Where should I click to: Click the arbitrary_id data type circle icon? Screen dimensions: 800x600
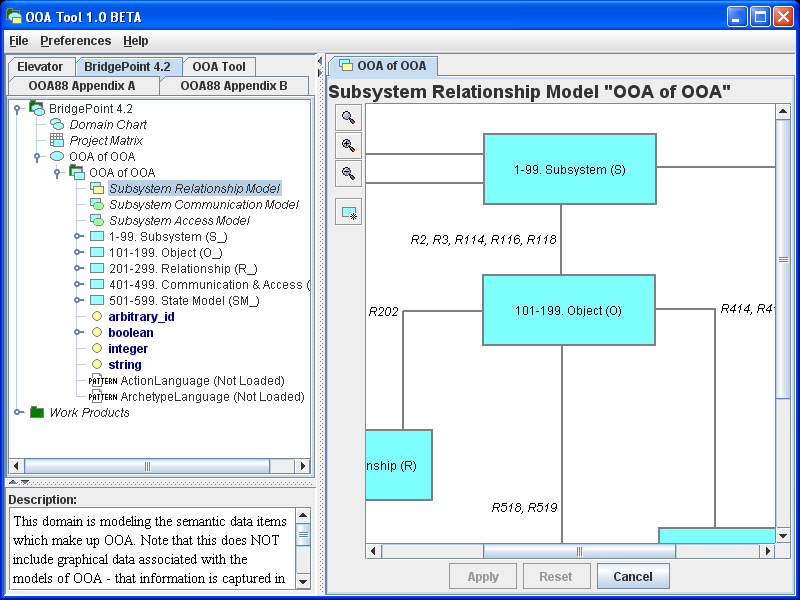[97, 316]
